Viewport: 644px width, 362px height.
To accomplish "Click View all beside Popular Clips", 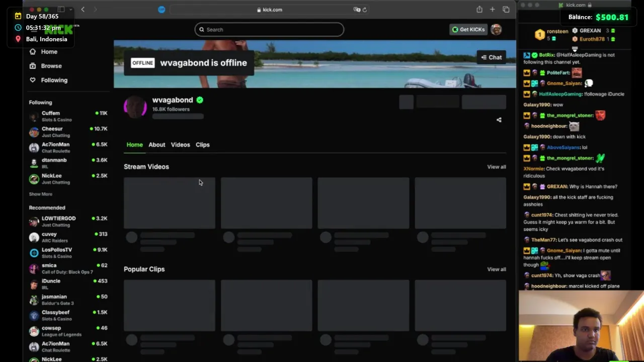I will (x=497, y=269).
